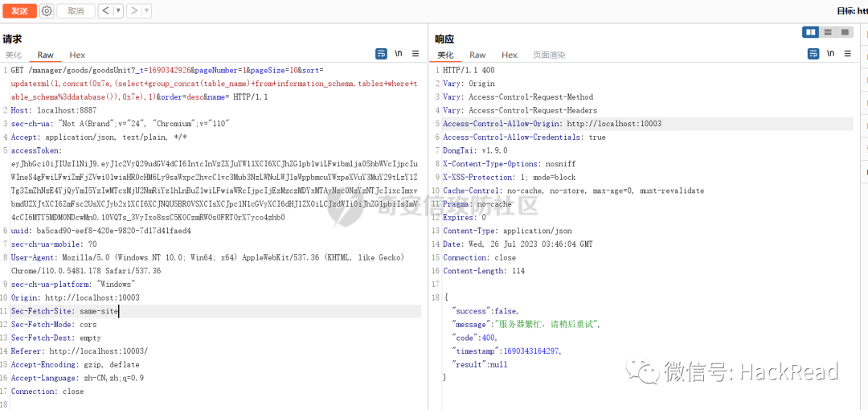Select the Hex tab in the response panel

pyautogui.click(x=510, y=55)
